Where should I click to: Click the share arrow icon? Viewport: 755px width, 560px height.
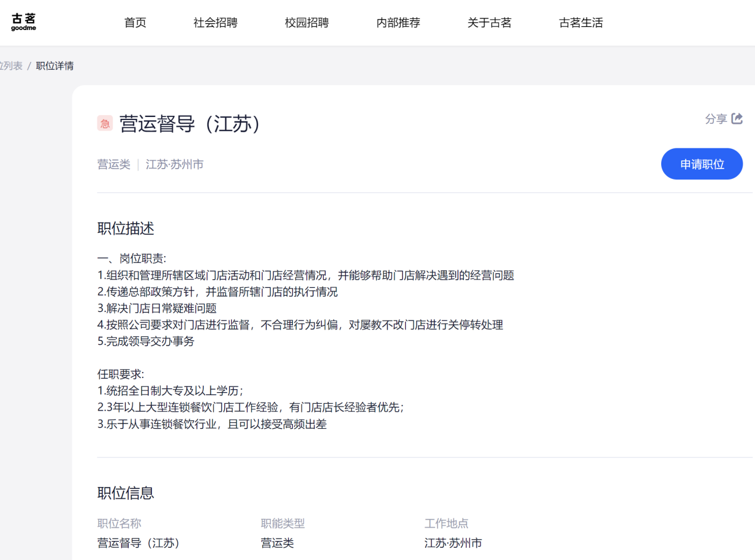click(x=737, y=118)
